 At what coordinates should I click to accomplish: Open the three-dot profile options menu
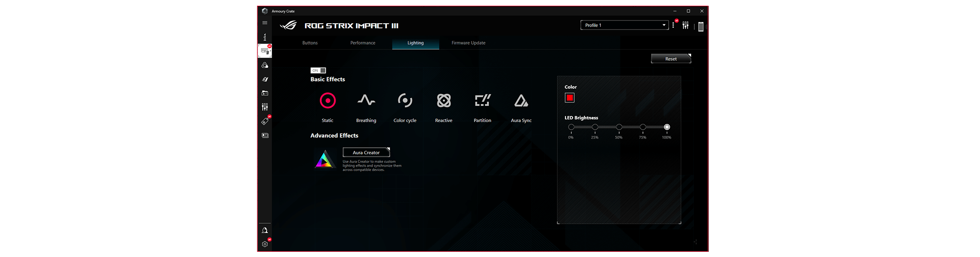click(x=673, y=25)
